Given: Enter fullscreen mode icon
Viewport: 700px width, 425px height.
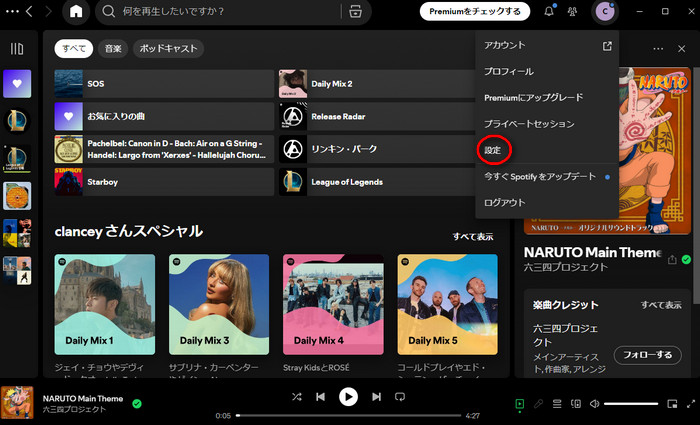Looking at the screenshot, I should [691, 404].
